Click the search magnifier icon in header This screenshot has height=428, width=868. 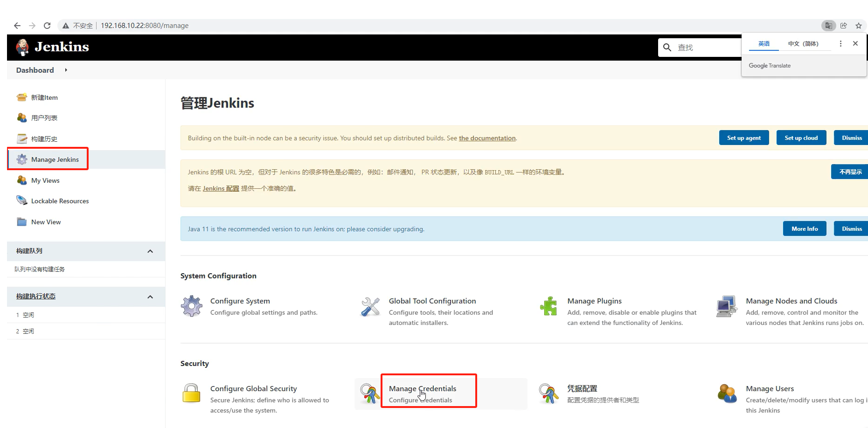pos(667,48)
